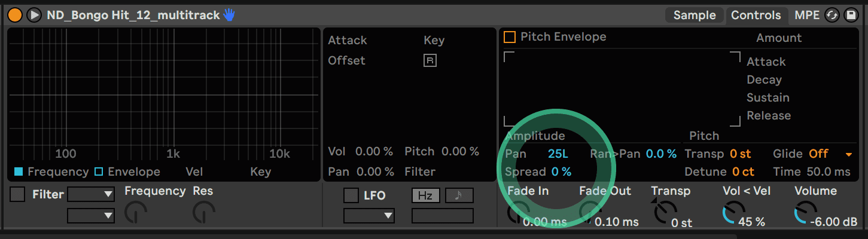Open the LFO waveform dropdown
Viewport: 868px width, 239px height.
coord(369,215)
